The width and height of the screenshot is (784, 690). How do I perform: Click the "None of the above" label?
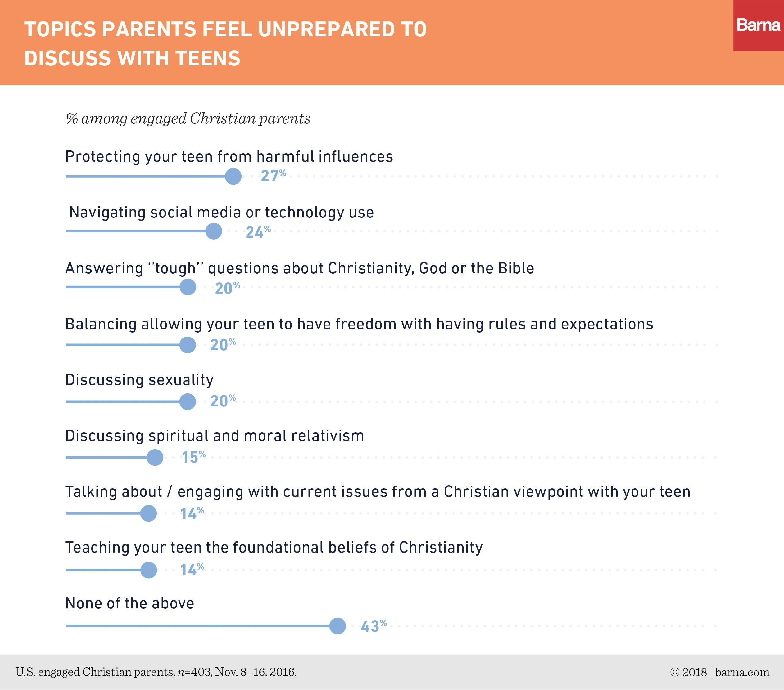click(x=130, y=603)
